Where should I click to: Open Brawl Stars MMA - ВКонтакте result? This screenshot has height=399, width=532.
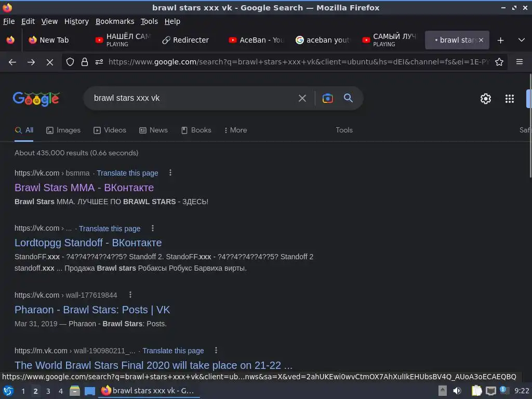84,188
